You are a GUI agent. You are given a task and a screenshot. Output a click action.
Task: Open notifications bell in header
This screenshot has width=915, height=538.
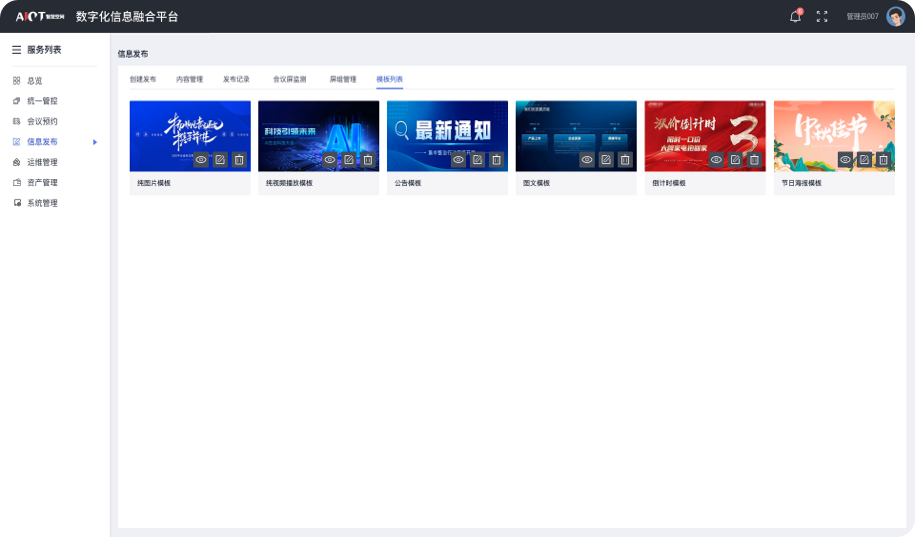(x=795, y=16)
